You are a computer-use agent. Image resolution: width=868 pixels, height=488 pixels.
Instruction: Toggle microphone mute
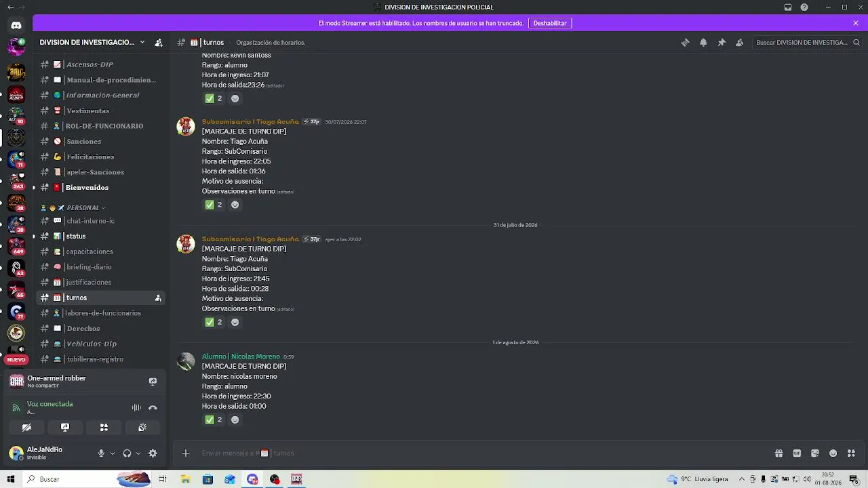pyautogui.click(x=101, y=453)
